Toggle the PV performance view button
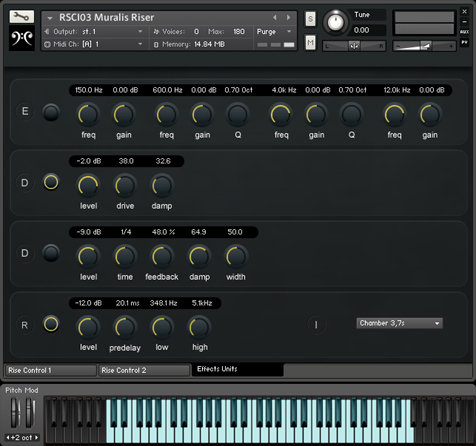Image resolution: width=476 pixels, height=446 pixels. click(x=464, y=42)
